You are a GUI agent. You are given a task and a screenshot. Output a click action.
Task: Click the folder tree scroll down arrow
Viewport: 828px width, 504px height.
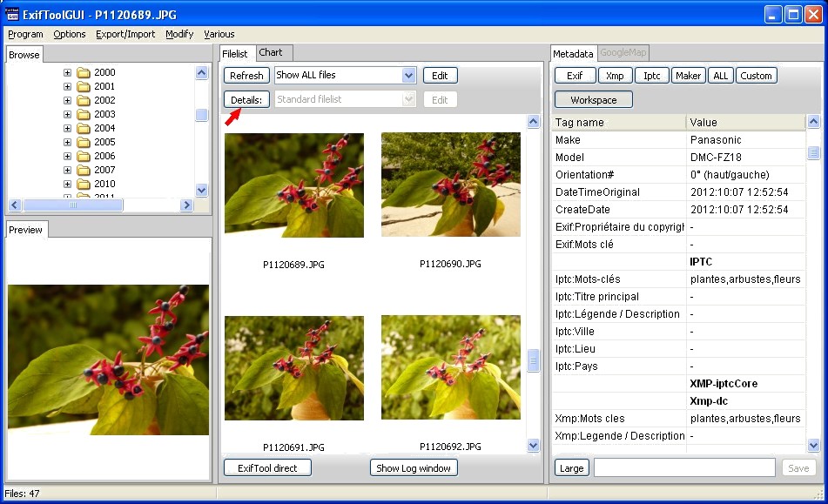[x=202, y=190]
